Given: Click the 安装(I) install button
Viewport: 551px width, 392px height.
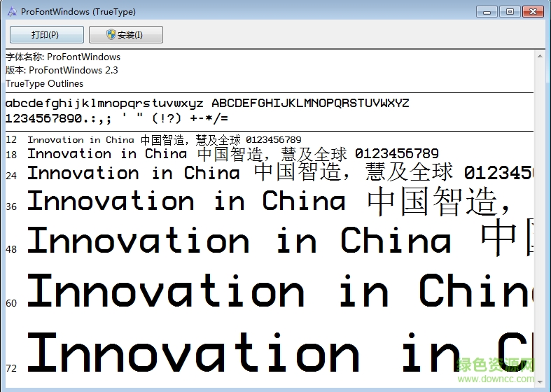Looking at the screenshot, I should [x=126, y=34].
